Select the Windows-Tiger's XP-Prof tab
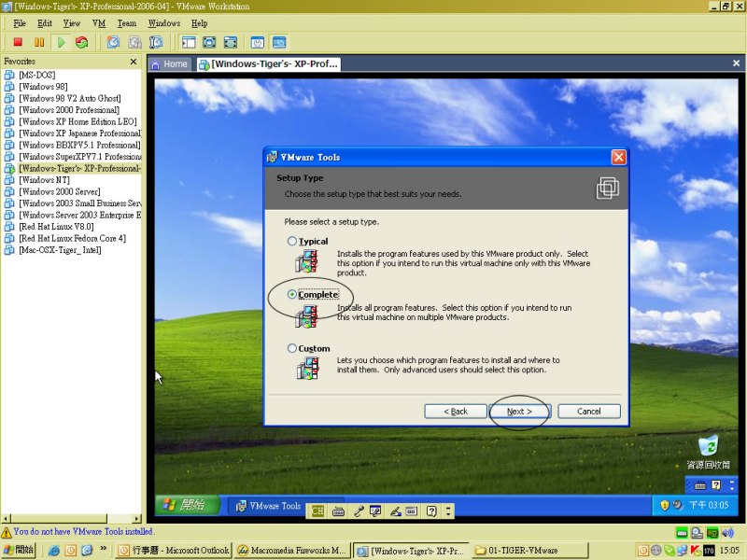This screenshot has width=747, height=560. tap(269, 63)
